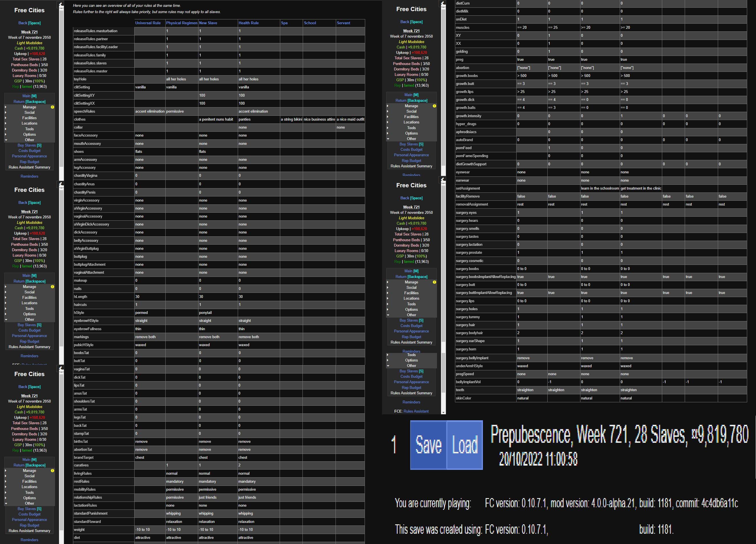Collapse the top-left sidebar with the arrow icon
The height and width of the screenshot is (544, 756).
[61, 4]
